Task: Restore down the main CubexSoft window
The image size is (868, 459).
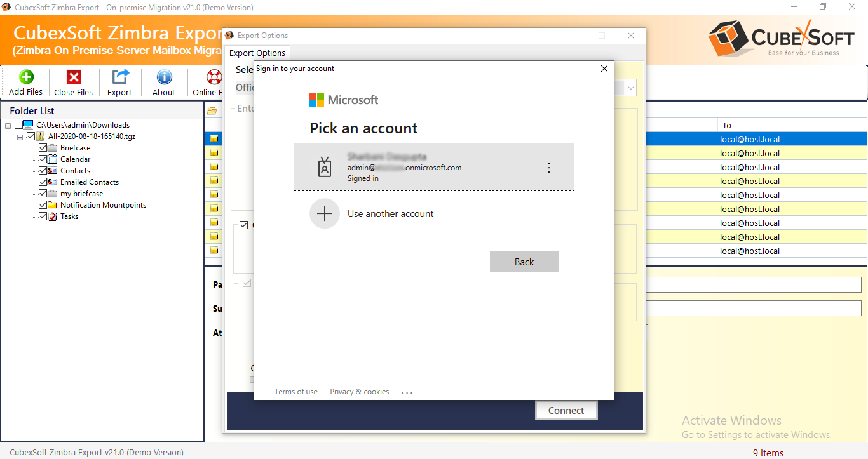Action: (823, 7)
